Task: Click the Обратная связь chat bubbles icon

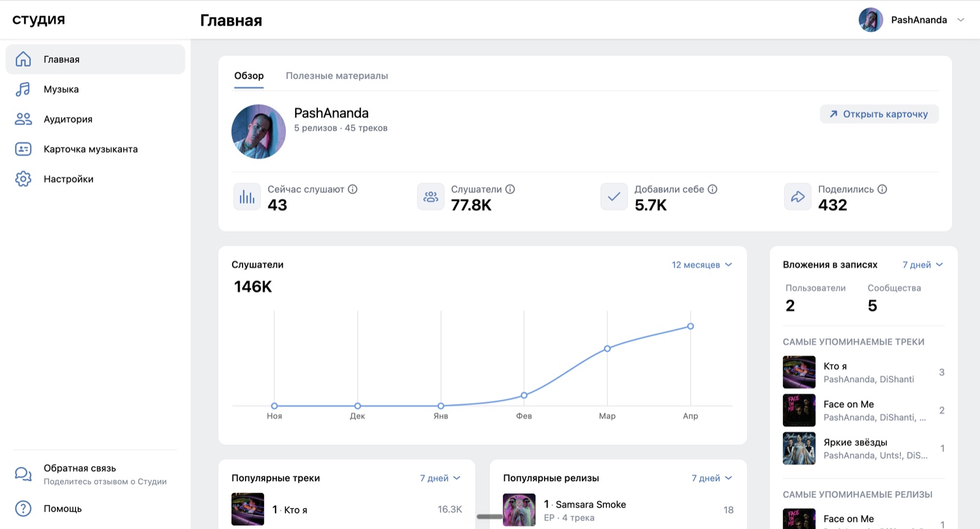Action: point(23,474)
